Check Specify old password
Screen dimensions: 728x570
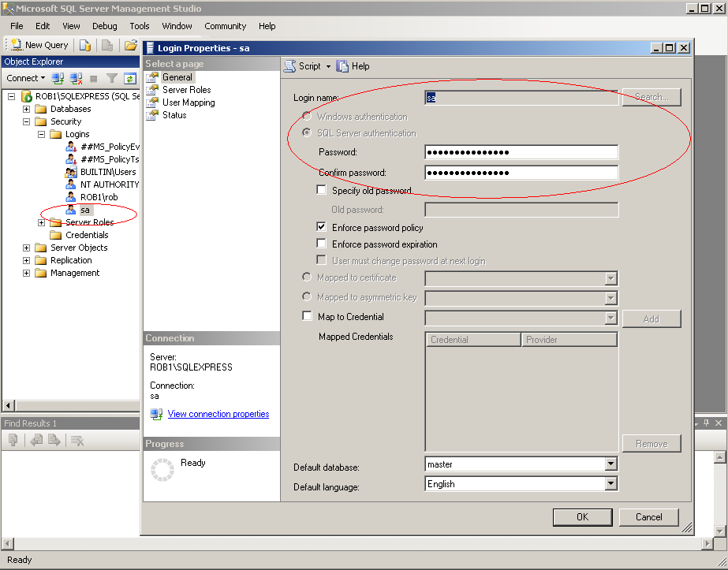(321, 189)
